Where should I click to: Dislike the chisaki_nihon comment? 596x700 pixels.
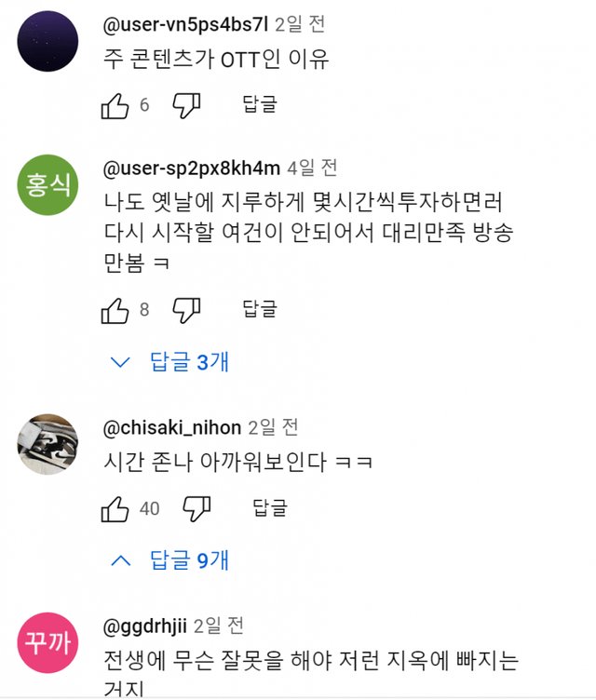pos(196,508)
